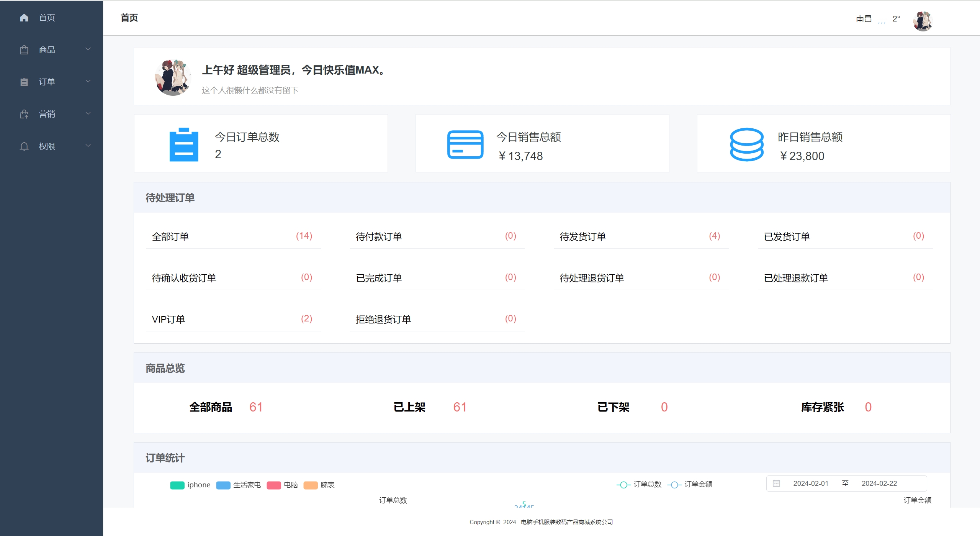The image size is (980, 536).
Task: Open the 全部订单 link
Action: pos(170,237)
